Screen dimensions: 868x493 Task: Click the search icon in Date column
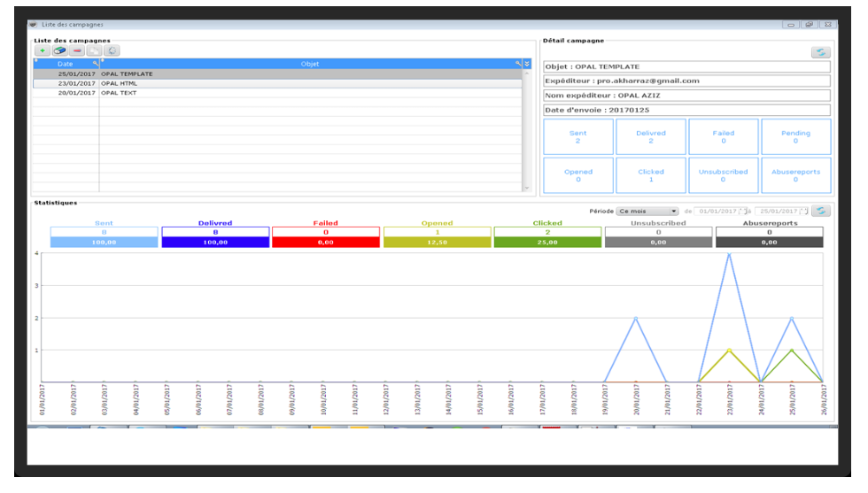(x=96, y=64)
